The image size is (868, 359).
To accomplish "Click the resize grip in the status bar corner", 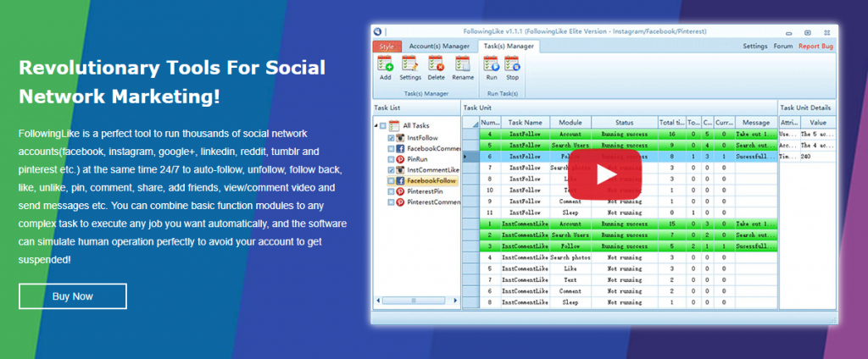I will click(832, 320).
